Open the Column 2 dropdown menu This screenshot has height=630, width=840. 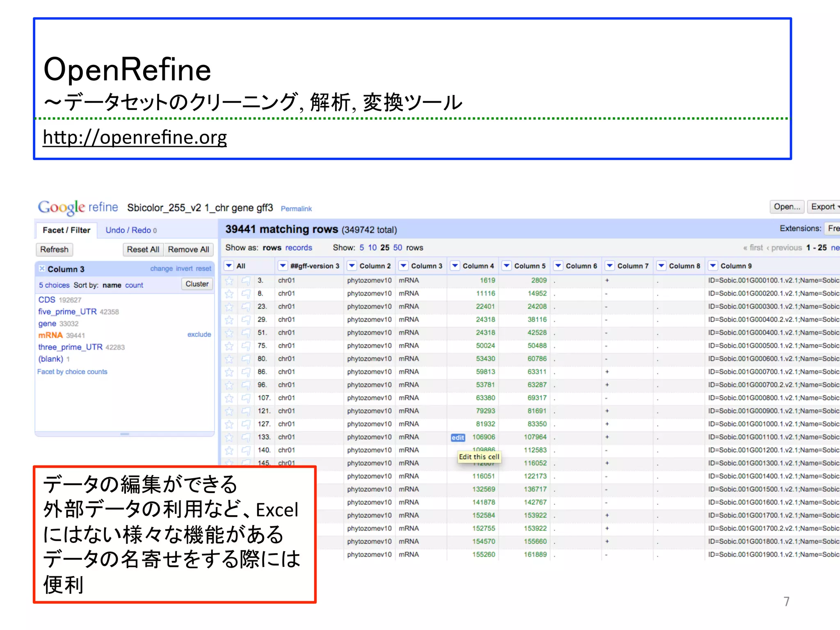[352, 266]
